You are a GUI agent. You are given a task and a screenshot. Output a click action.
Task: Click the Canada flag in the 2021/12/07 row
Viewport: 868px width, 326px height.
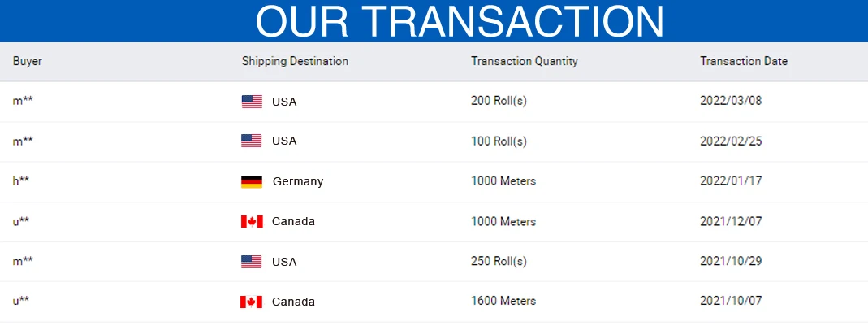point(252,222)
